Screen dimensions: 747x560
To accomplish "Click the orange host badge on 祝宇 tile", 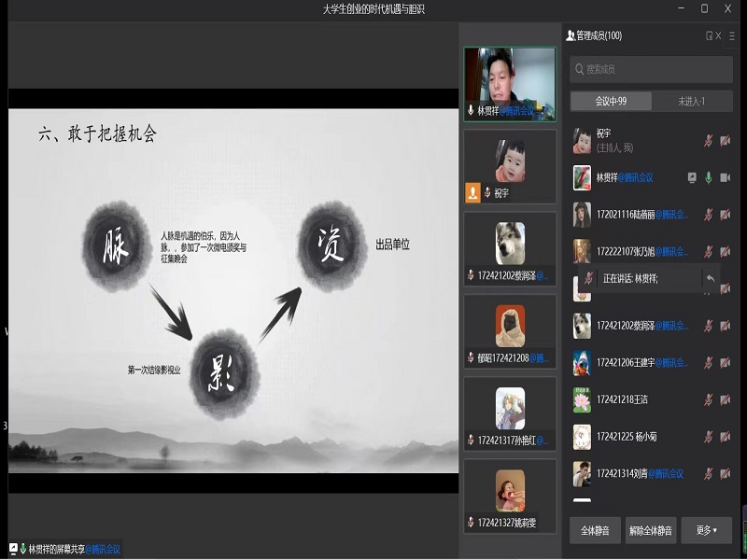I will point(472,193).
